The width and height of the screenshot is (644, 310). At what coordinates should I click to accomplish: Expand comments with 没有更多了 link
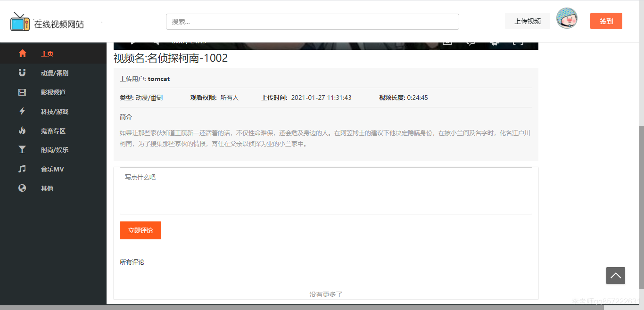coord(325,294)
